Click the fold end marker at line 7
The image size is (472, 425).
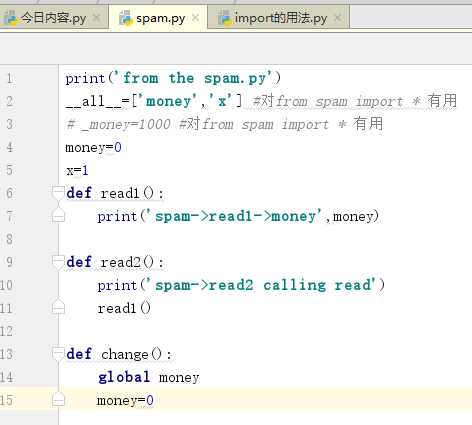click(x=58, y=216)
